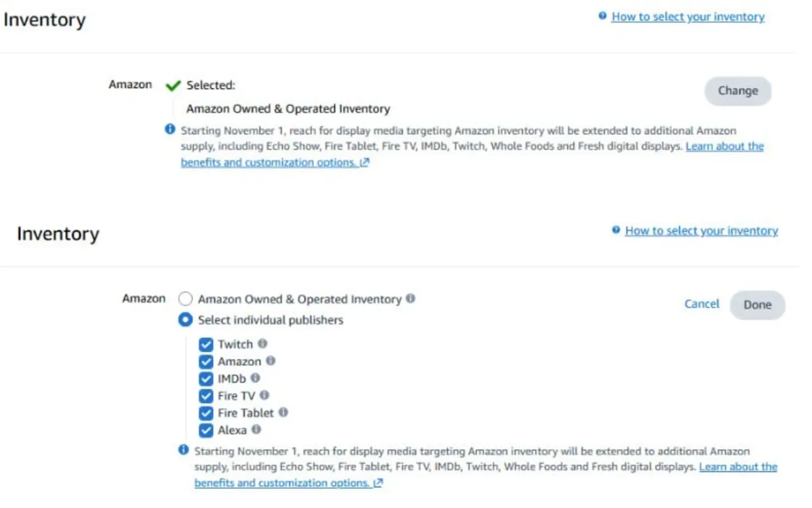View IMDb publisher info icon
The width and height of the screenshot is (812, 508).
point(256,379)
